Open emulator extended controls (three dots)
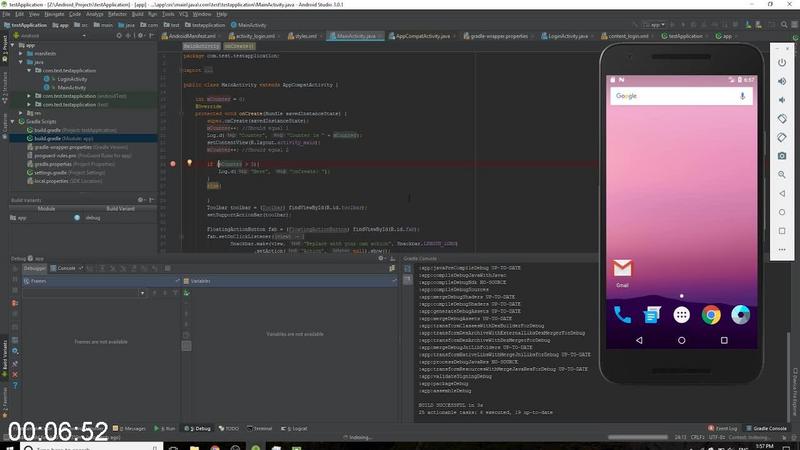 pos(782,249)
